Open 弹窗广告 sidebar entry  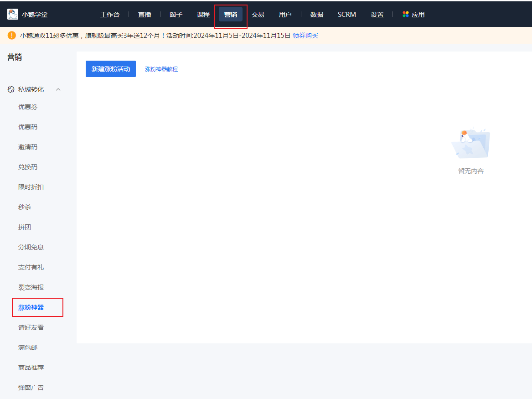[31, 388]
